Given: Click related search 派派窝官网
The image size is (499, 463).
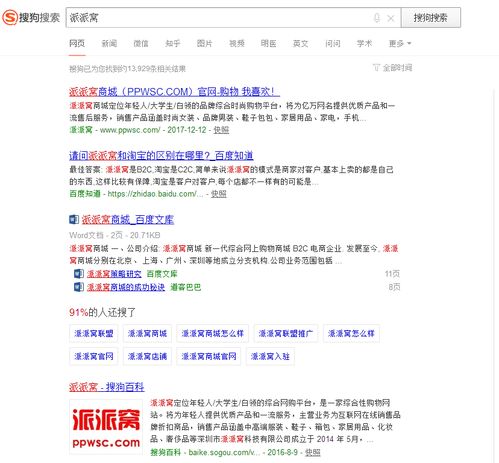Looking at the screenshot, I should coord(94,356).
